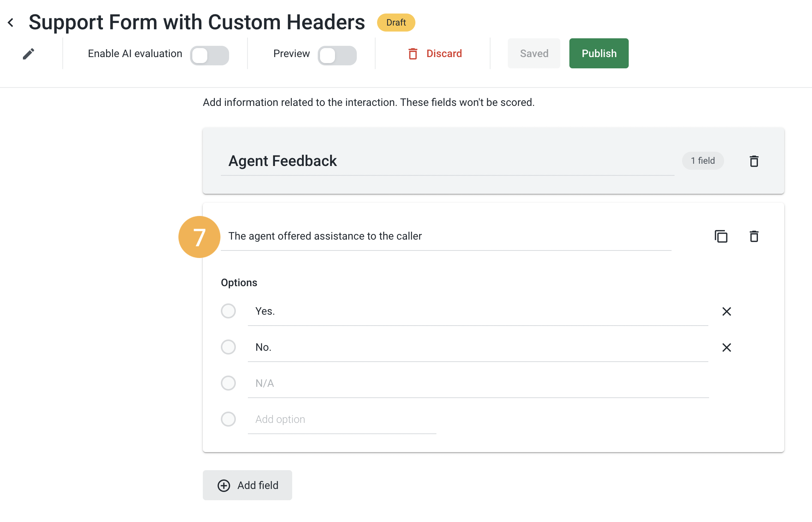
Task: Delete the Agent Feedback section
Action: (x=754, y=161)
